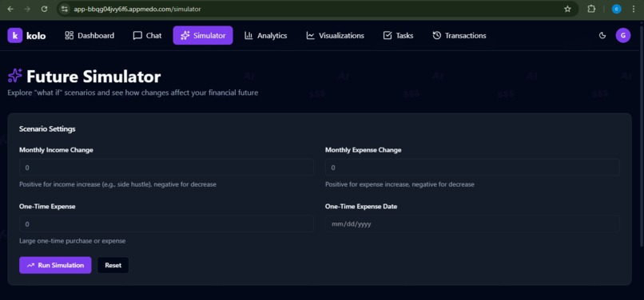The width and height of the screenshot is (644, 300).
Task: Open the browser extensions menu
Action: pos(591,9)
